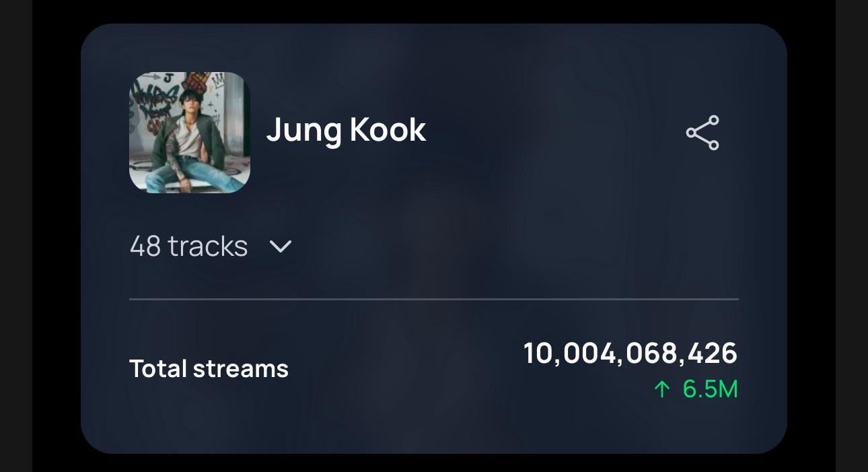Viewport: 868px width, 472px height.
Task: Tap the share icon beside Jung Kook
Action: click(x=702, y=133)
